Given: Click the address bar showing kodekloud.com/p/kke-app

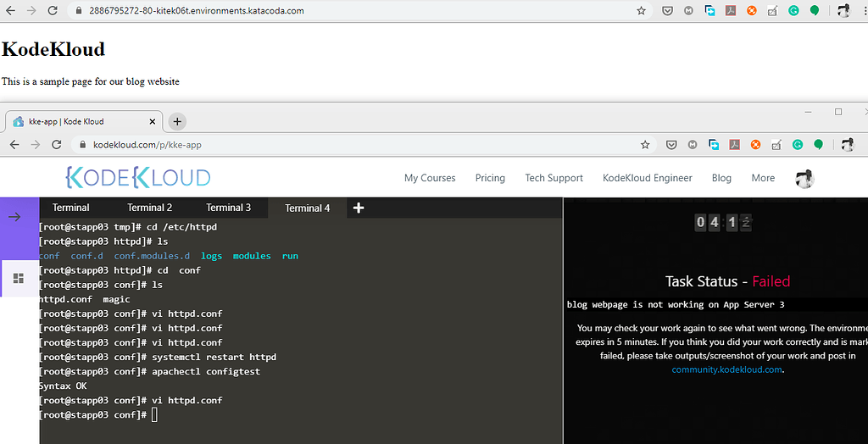Looking at the screenshot, I should coord(339,145).
